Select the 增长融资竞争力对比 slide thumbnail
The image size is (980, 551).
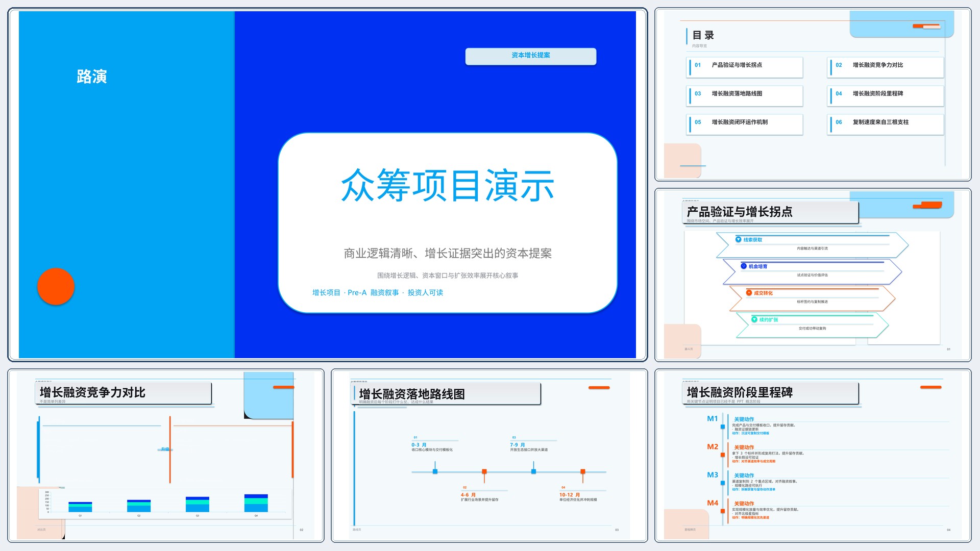coord(166,455)
